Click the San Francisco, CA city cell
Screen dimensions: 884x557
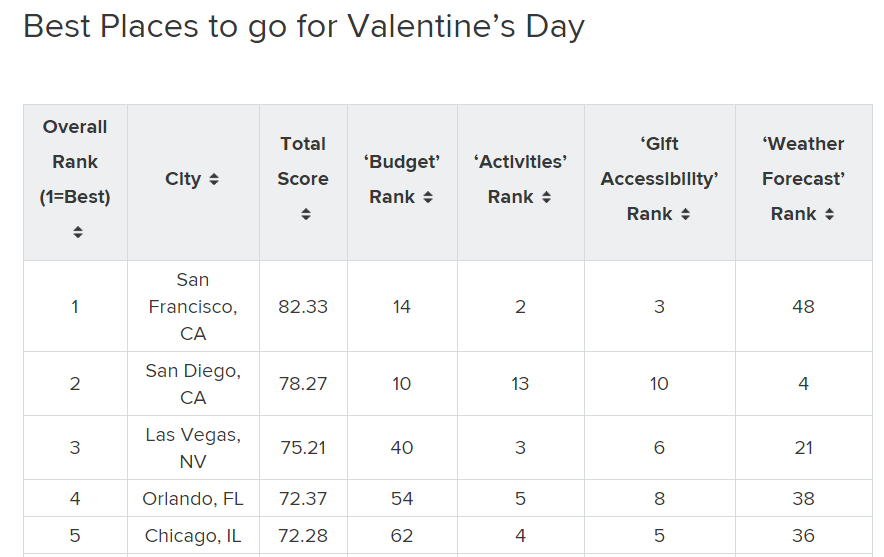pyautogui.click(x=193, y=306)
